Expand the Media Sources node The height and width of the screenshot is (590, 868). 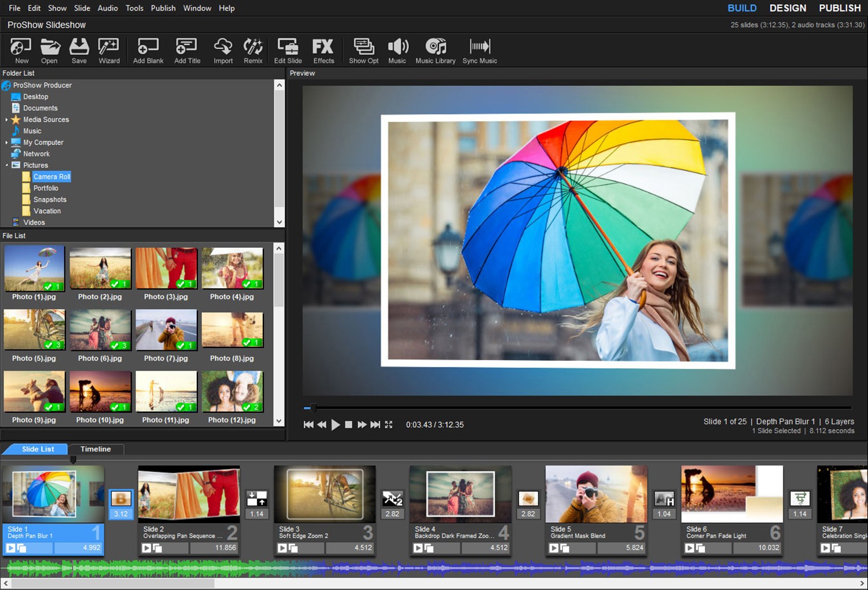[x=6, y=119]
